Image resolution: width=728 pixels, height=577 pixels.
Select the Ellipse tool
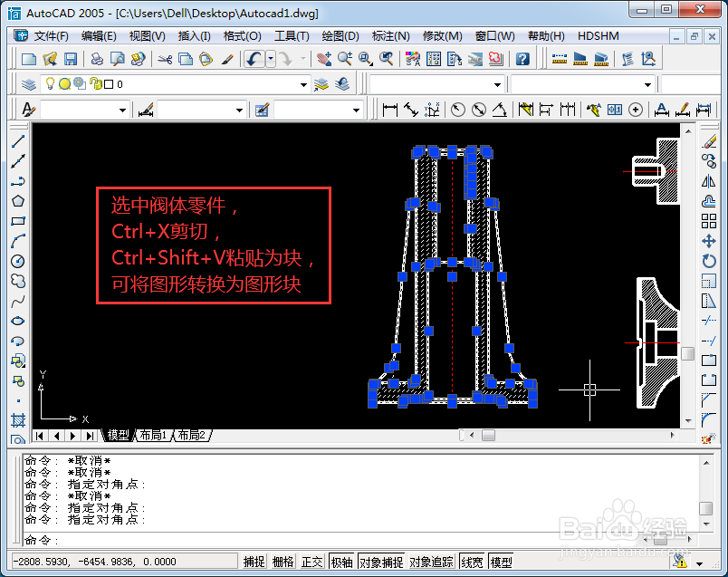point(17,321)
